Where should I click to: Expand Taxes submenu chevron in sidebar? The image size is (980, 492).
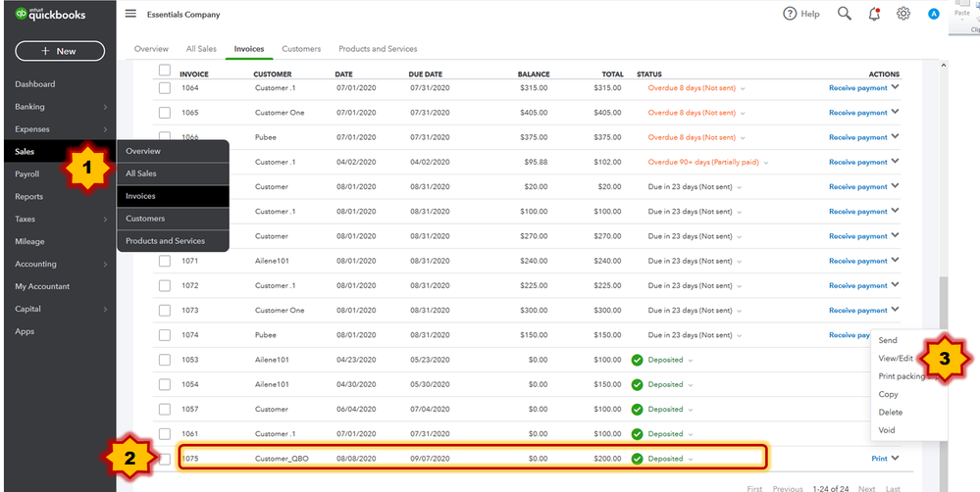[105, 220]
